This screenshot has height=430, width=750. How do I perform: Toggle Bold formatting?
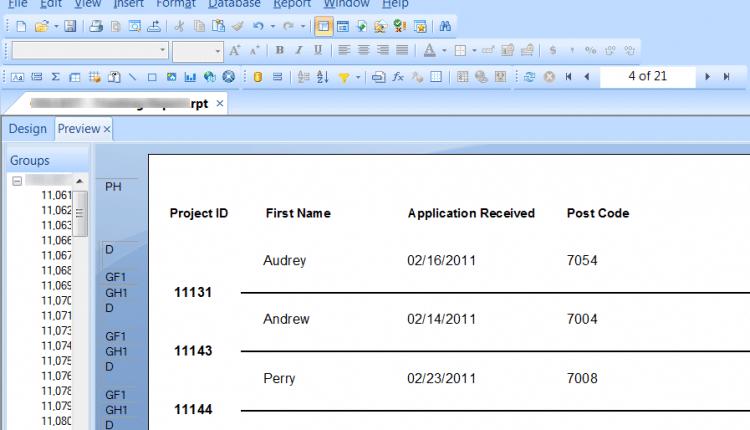coord(280,50)
